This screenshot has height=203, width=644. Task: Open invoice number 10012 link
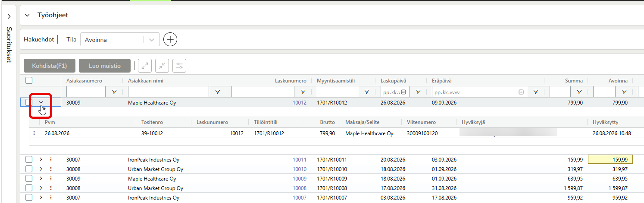(x=300, y=103)
